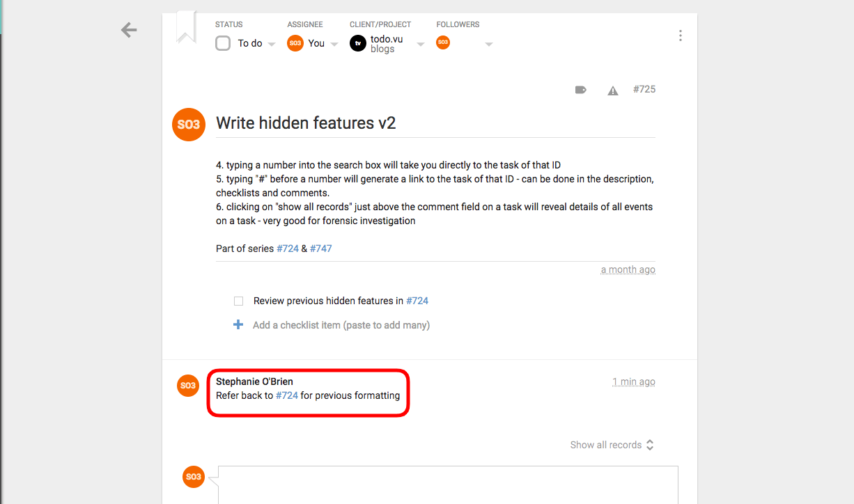The image size is (854, 504).
Task: Click the S03 avatar beside the comment box
Action: pyautogui.click(x=194, y=477)
